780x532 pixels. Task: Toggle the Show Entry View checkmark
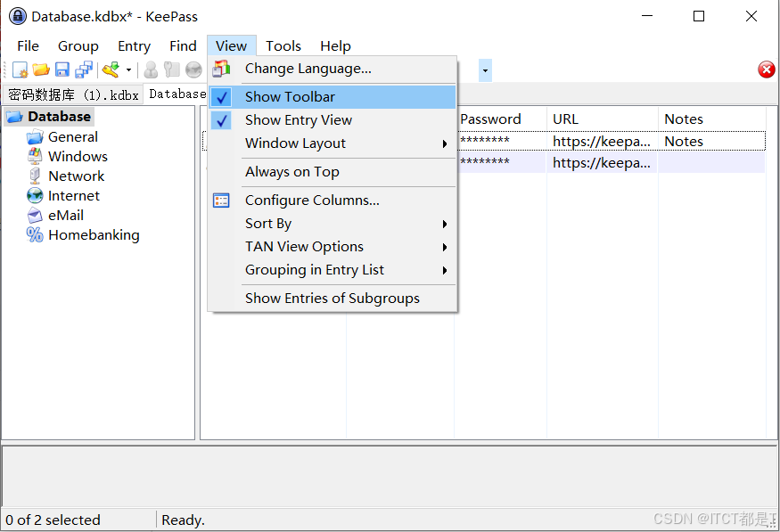tap(222, 120)
